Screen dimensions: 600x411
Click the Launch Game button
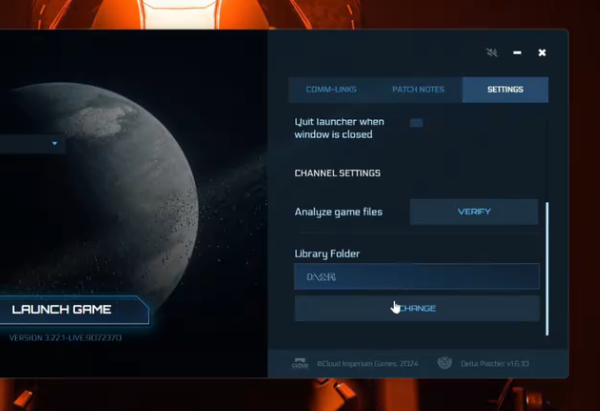click(74, 310)
